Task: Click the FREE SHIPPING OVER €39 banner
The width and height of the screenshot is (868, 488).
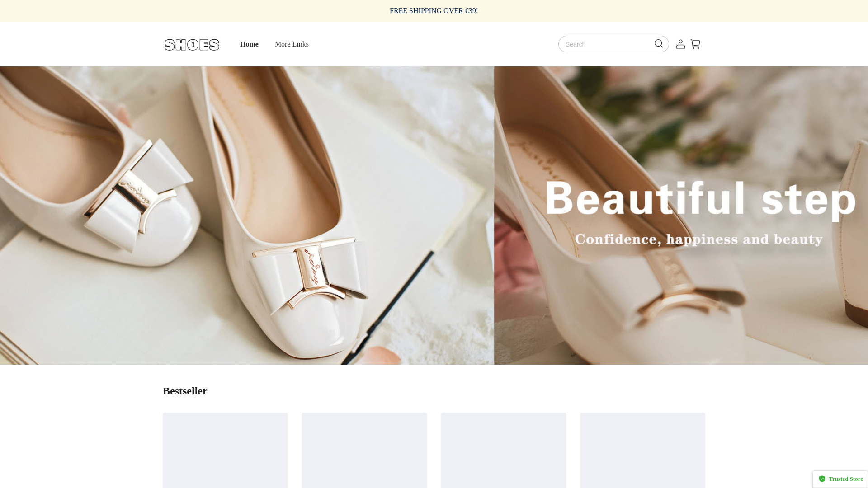Action: point(434,11)
